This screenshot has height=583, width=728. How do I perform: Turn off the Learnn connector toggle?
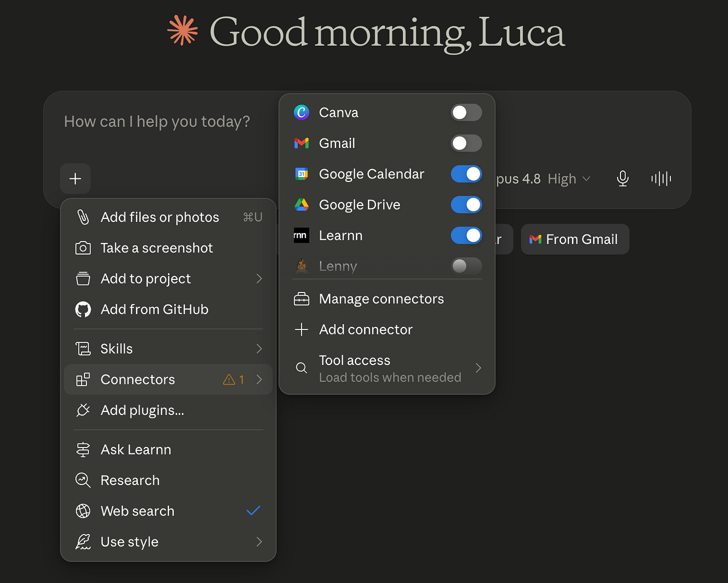pyautogui.click(x=466, y=235)
